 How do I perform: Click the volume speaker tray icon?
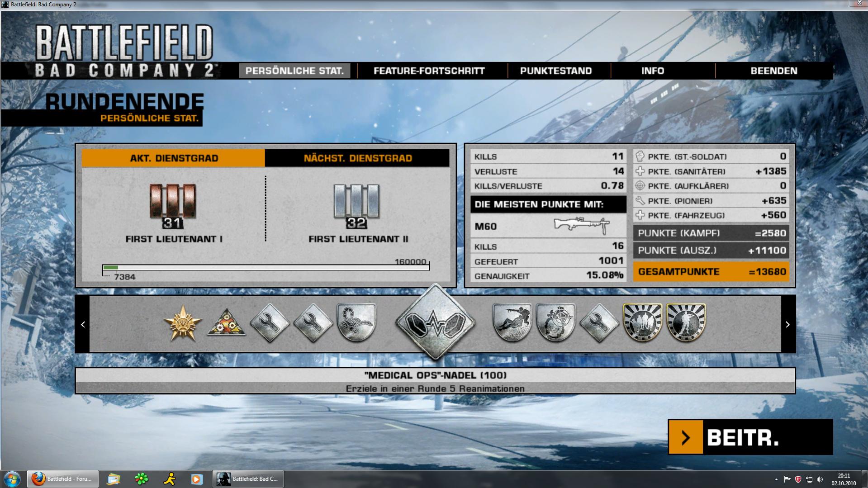tap(820, 479)
